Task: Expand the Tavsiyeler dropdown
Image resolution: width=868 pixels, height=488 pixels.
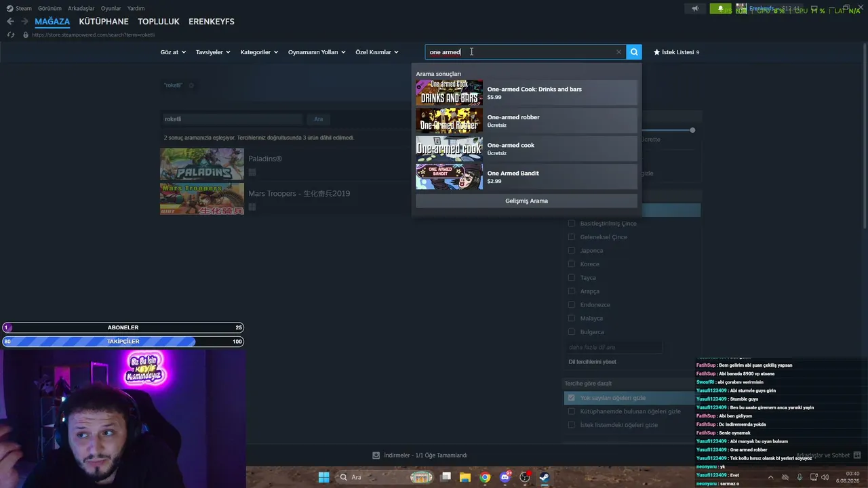Action: [213, 52]
